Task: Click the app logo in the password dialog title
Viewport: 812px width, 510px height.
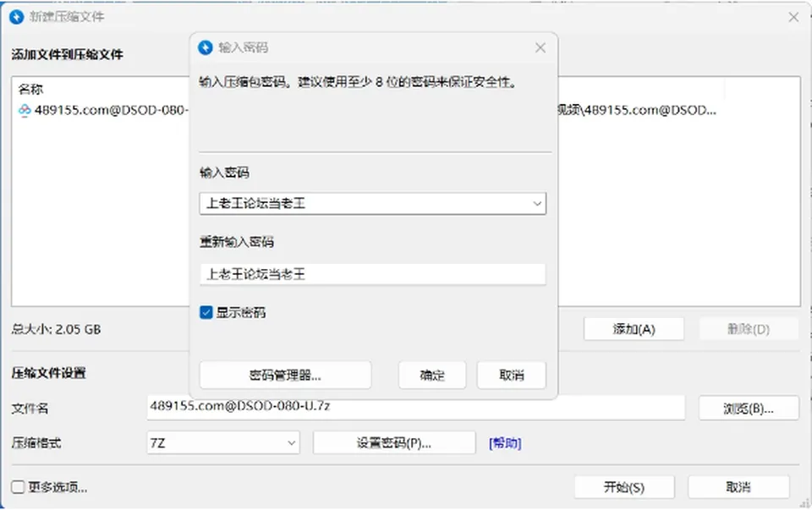Action: (206, 47)
